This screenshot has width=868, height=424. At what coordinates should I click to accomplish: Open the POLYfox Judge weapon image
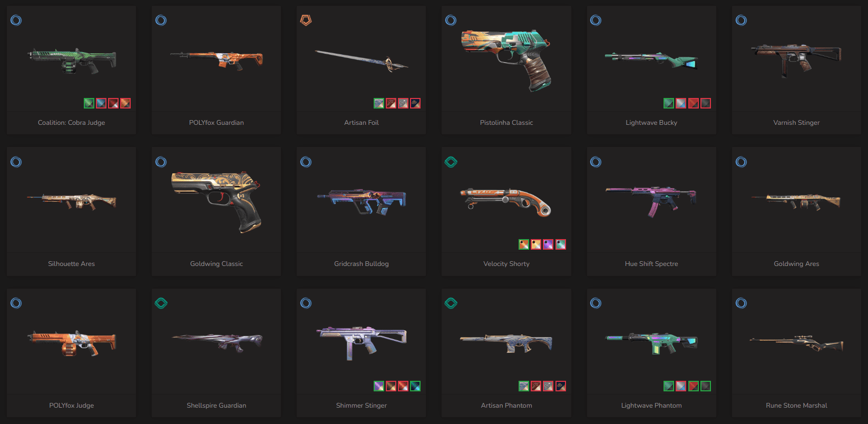tap(72, 342)
